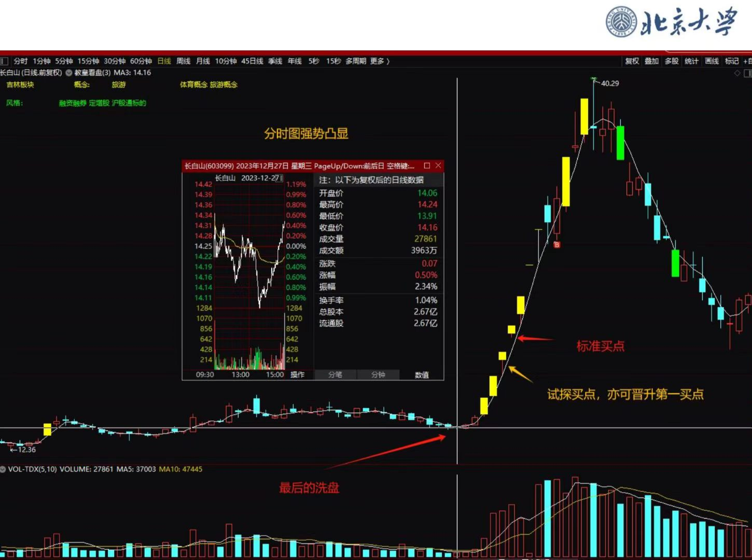
Task: Click the round arrow icon beside 教皇看盘(3)
Action: (x=69, y=73)
